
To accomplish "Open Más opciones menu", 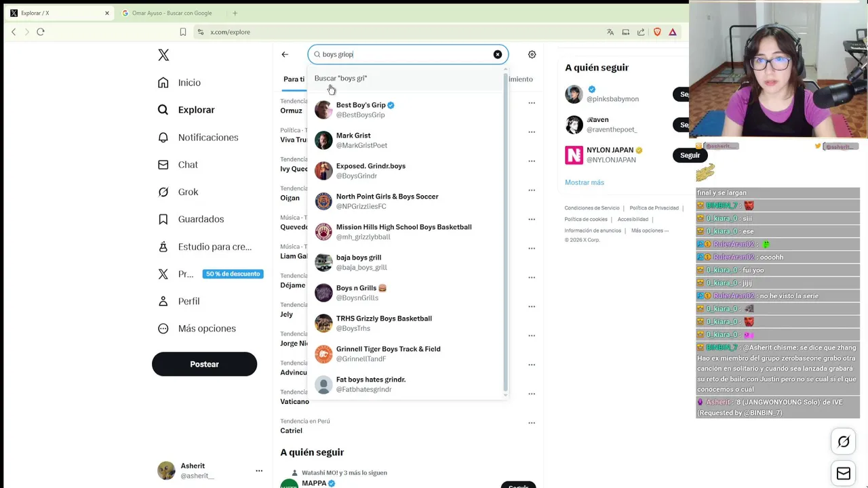I will [197, 329].
